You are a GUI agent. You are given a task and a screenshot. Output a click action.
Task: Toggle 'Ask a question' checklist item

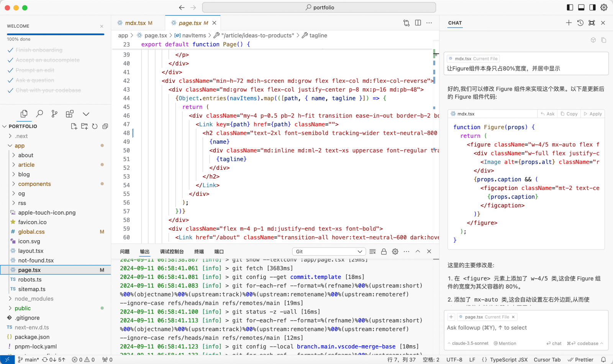[31, 80]
